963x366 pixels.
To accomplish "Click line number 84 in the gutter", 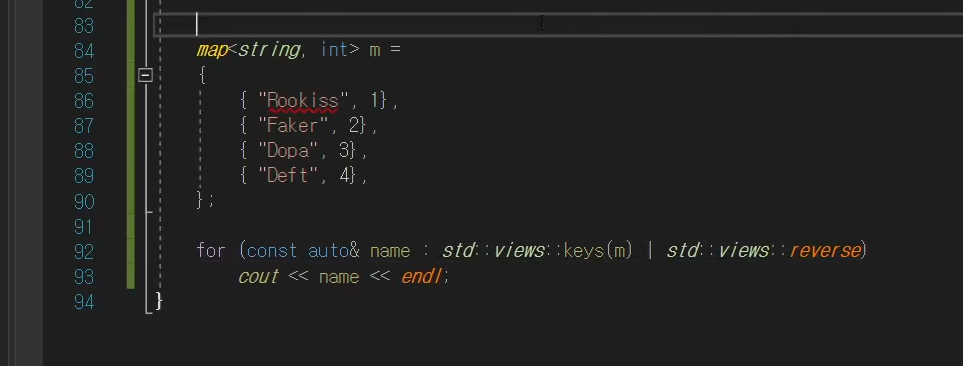I will (x=84, y=50).
